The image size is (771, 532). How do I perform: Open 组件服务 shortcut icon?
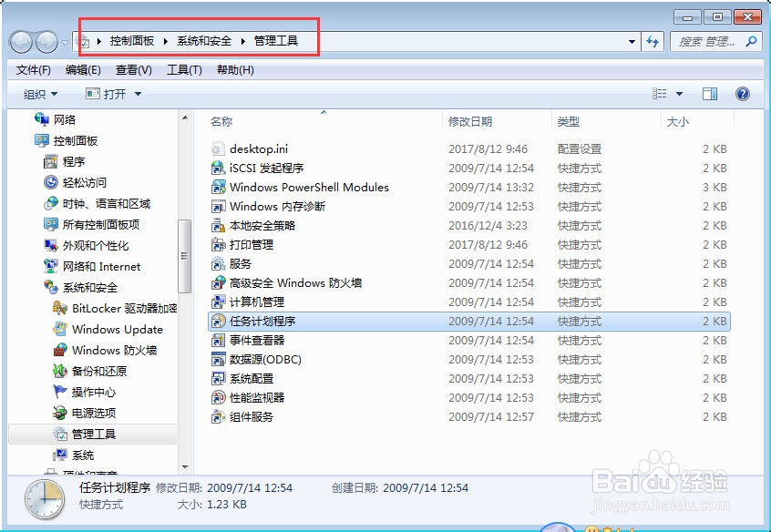pyautogui.click(x=215, y=417)
